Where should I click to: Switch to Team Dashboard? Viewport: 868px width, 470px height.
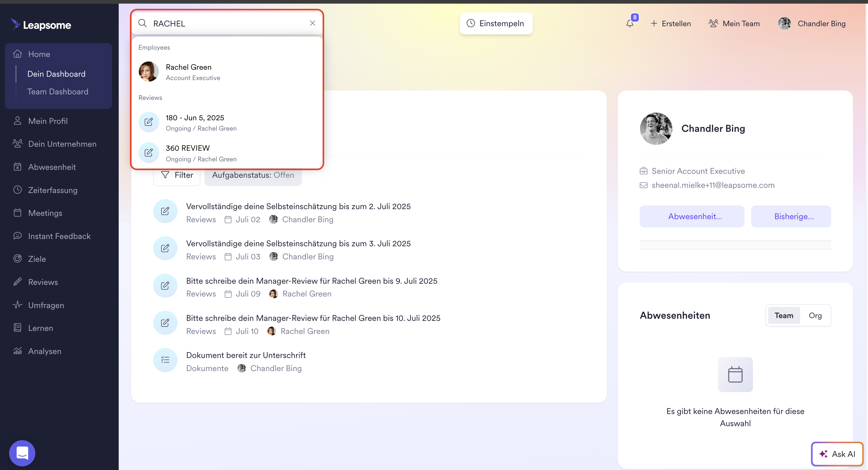[x=58, y=91]
